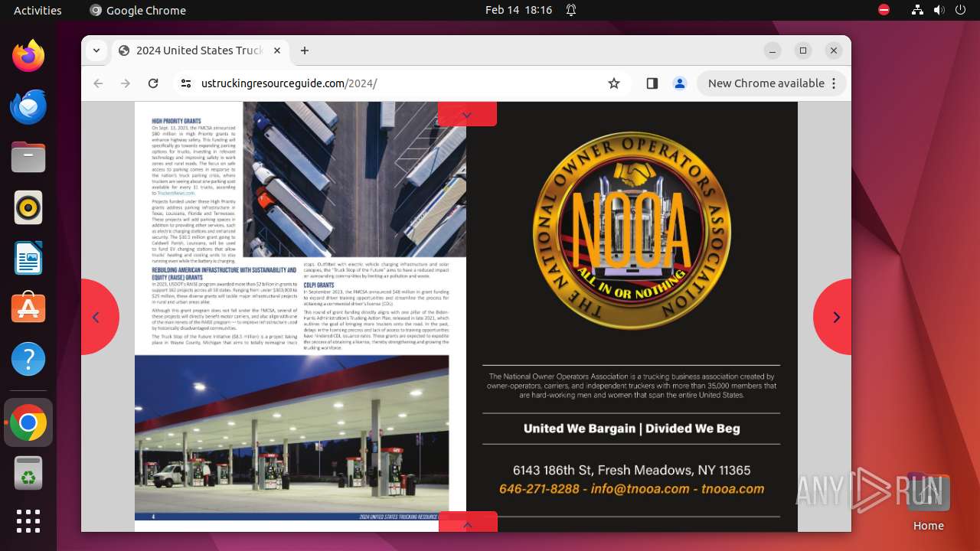Click info@tnooa.com email address

[639, 488]
